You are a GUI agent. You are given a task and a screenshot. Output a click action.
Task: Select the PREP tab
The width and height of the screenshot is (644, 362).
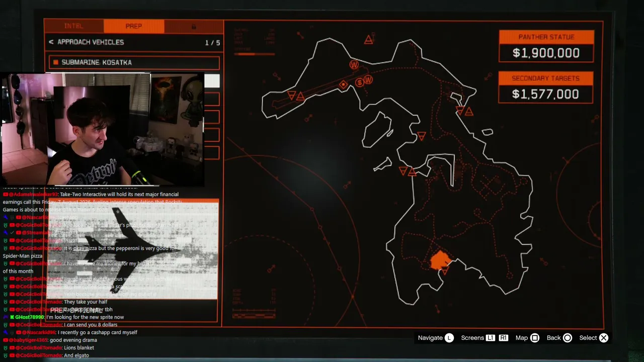[x=134, y=26]
